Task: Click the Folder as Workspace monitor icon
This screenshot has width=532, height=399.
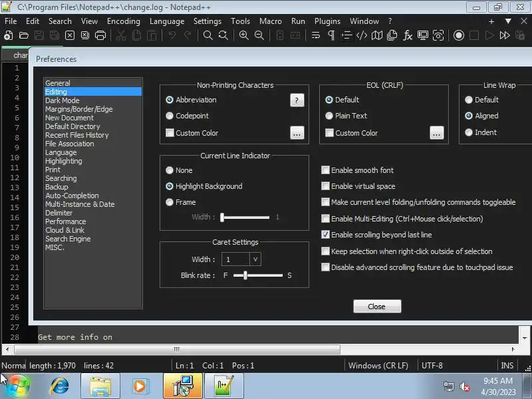Action: click(x=423, y=35)
